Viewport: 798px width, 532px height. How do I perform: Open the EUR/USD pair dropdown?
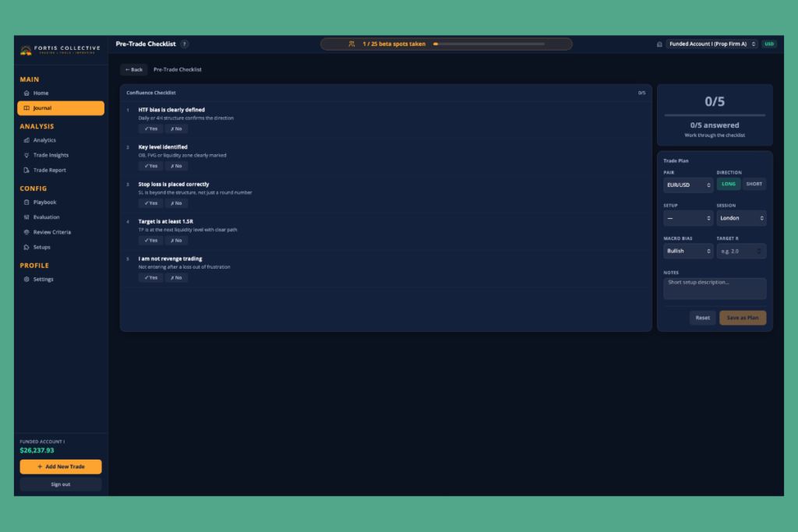pyautogui.click(x=688, y=185)
